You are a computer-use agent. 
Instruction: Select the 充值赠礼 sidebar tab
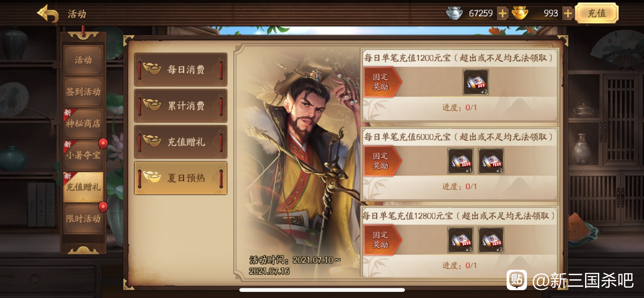coord(83,187)
